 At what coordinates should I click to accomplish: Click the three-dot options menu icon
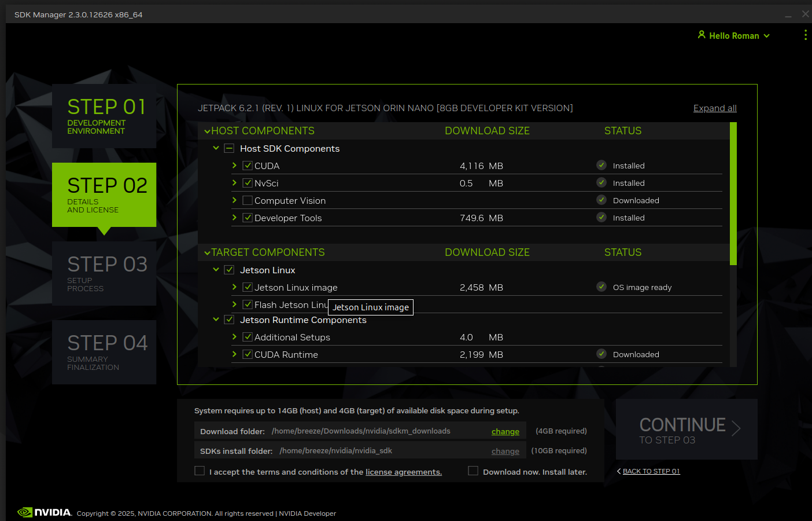pyautogui.click(x=805, y=35)
